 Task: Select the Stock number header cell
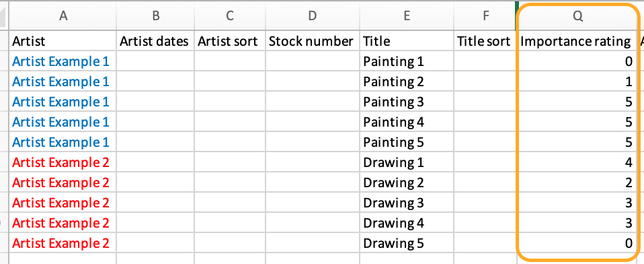[312, 40]
